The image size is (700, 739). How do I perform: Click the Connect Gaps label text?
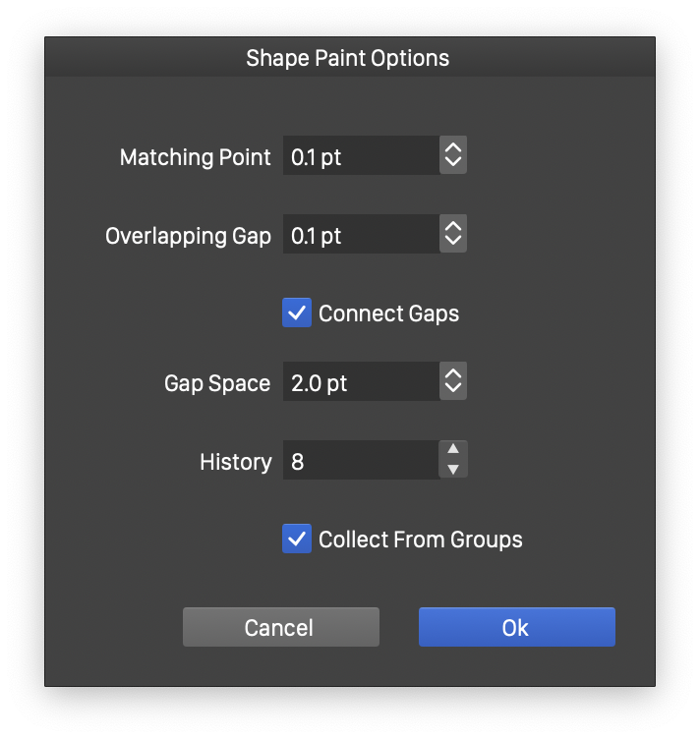pyautogui.click(x=388, y=313)
